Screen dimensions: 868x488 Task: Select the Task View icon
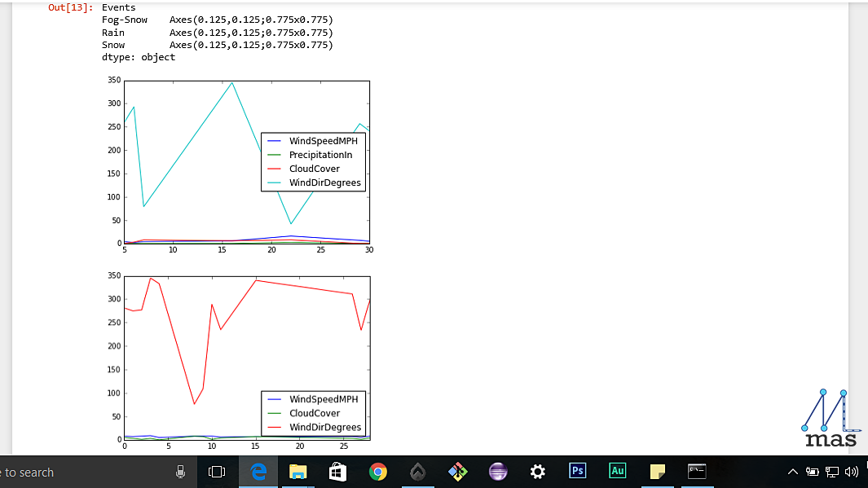pos(216,472)
